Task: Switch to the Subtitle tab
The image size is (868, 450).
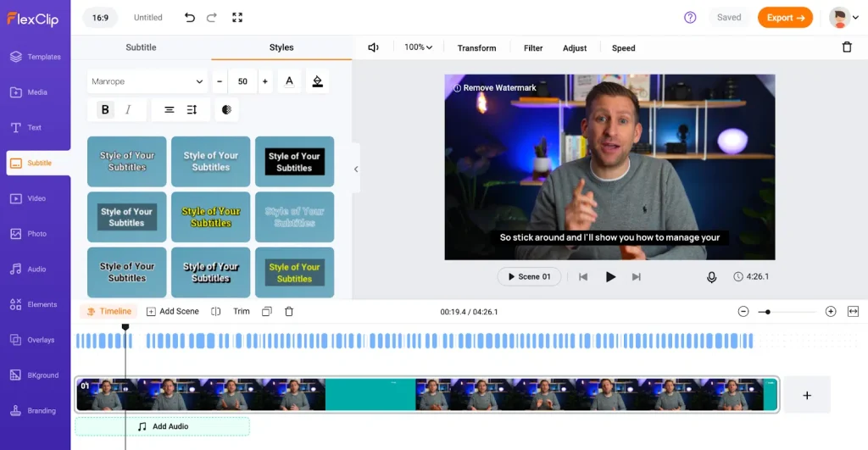Action: coord(141,47)
